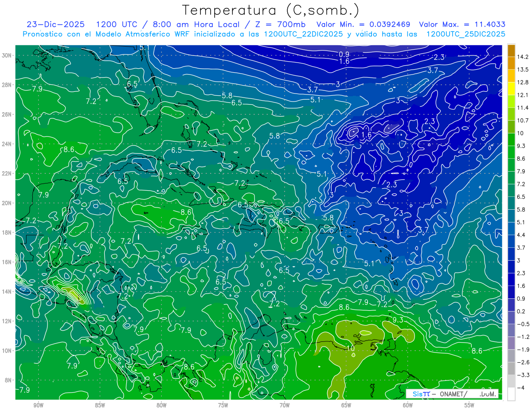Click the legend value 12.8
The image size is (532, 411).
click(x=523, y=82)
